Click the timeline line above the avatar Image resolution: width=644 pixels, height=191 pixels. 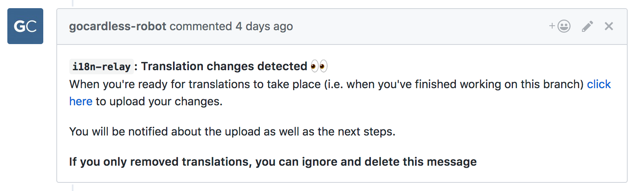(x=73, y=3)
